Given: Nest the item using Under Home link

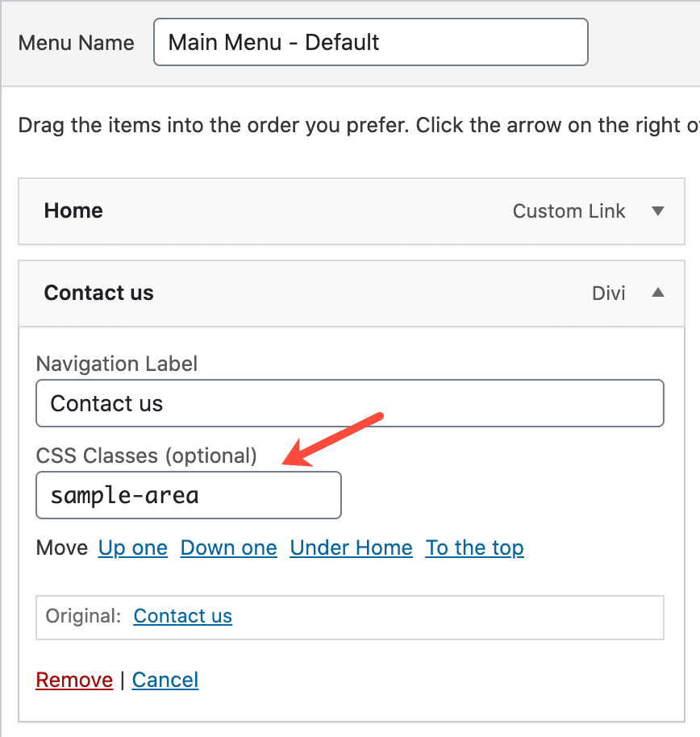Looking at the screenshot, I should 351,548.
